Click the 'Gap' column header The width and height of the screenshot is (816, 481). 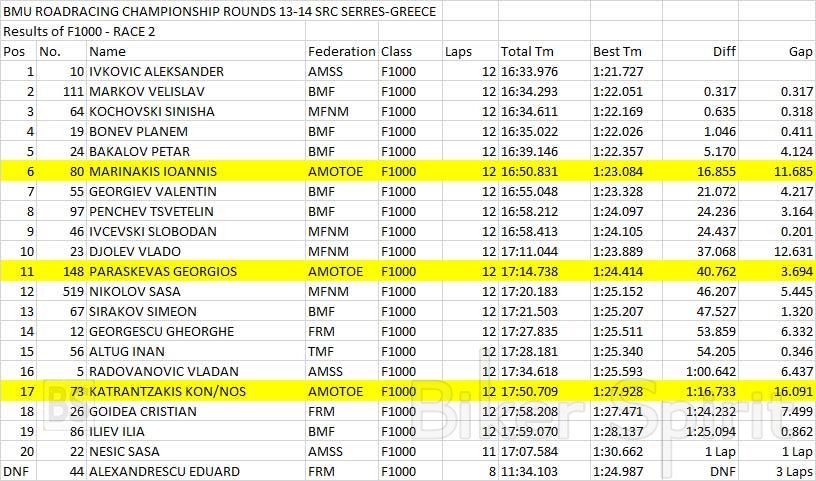[x=800, y=51]
